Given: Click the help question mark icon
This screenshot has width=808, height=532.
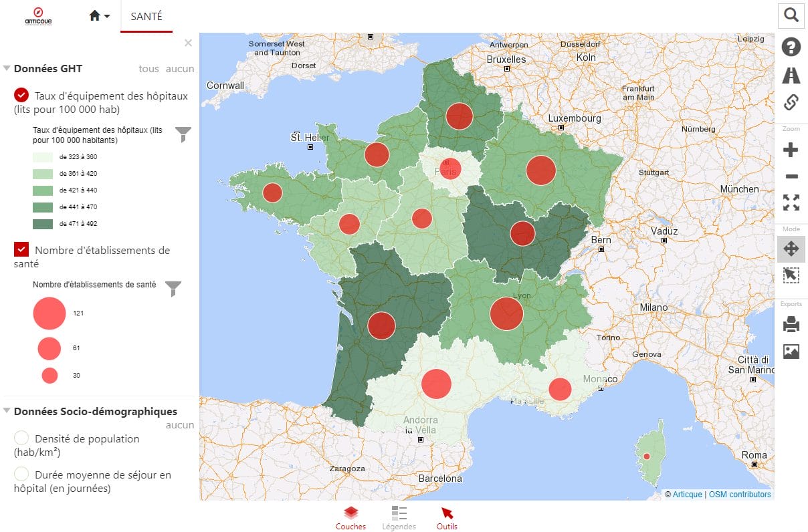Looking at the screenshot, I should click(791, 47).
